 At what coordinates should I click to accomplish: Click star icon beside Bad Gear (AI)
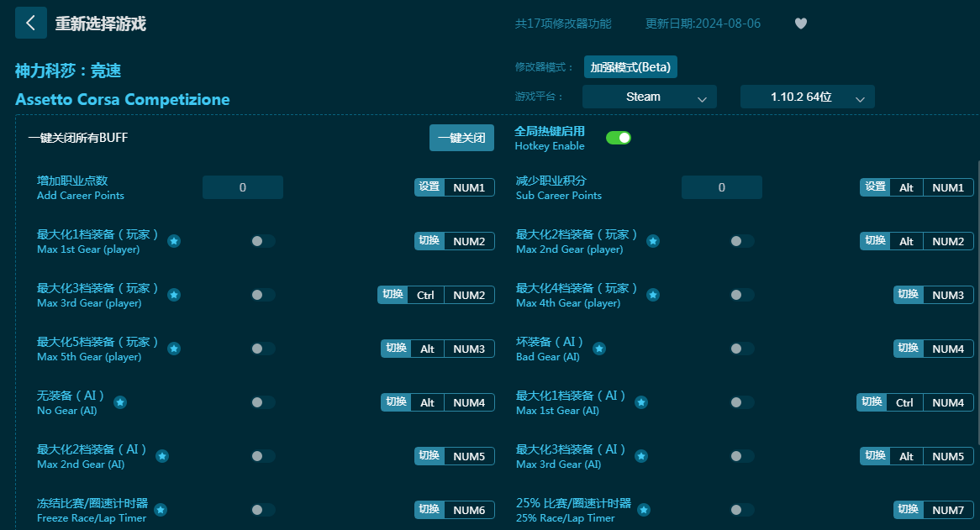click(x=599, y=349)
